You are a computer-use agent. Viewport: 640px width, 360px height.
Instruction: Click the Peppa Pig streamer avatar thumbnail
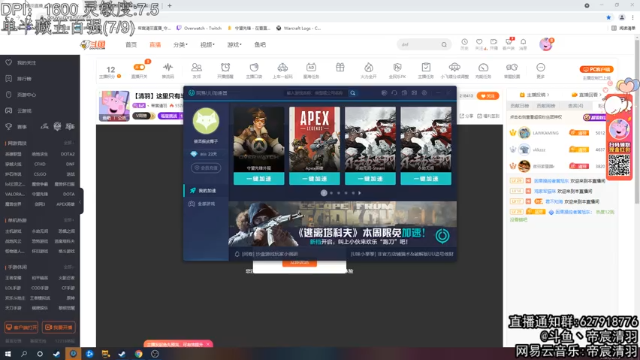tap(114, 106)
